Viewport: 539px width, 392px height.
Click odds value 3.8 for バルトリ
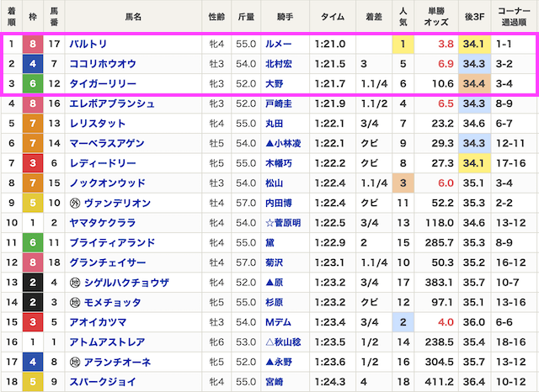(x=446, y=44)
